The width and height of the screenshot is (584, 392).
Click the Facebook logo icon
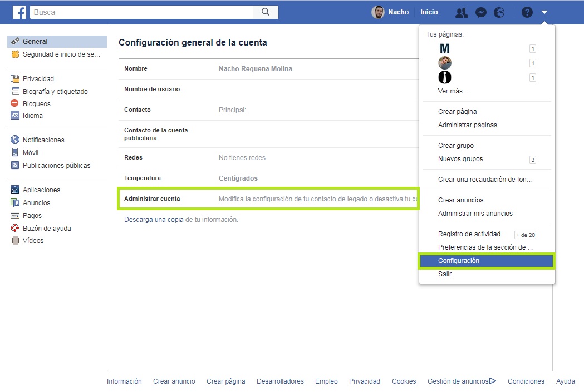pyautogui.click(x=19, y=12)
